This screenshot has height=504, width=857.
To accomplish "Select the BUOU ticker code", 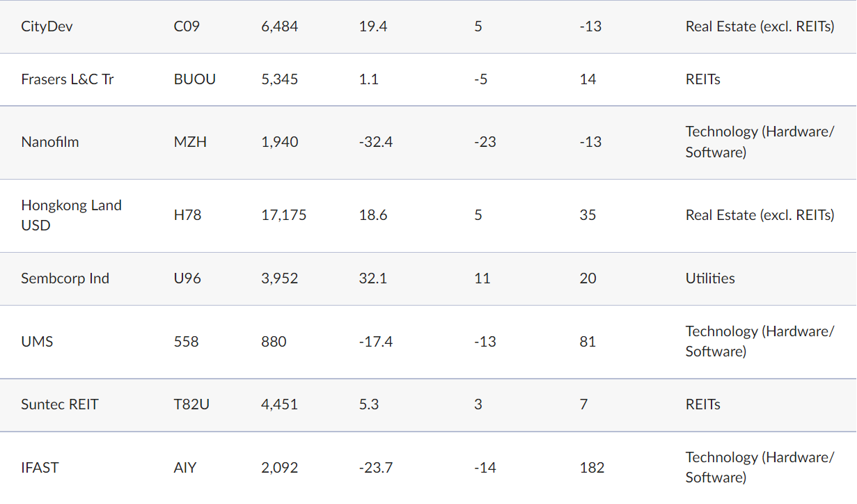I will 195,79.
